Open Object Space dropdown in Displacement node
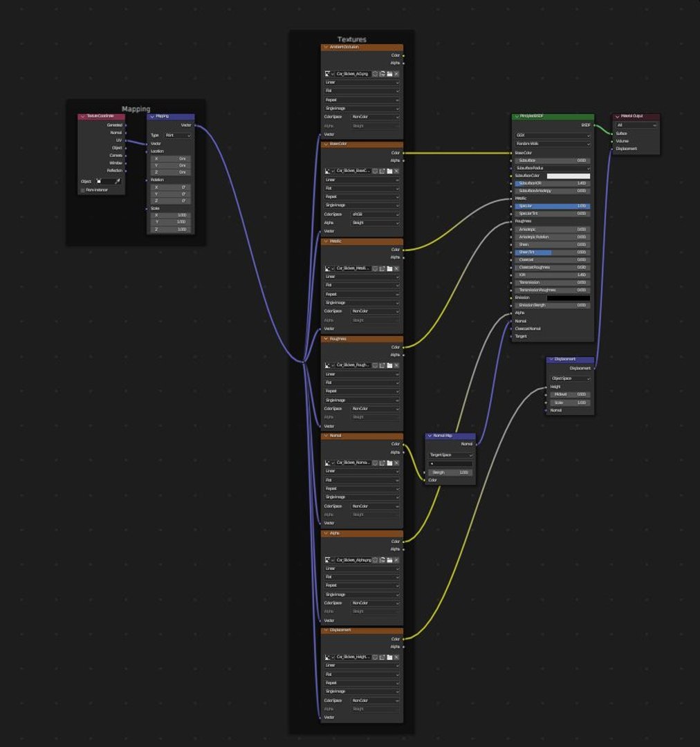700x747 pixels. (x=570, y=378)
